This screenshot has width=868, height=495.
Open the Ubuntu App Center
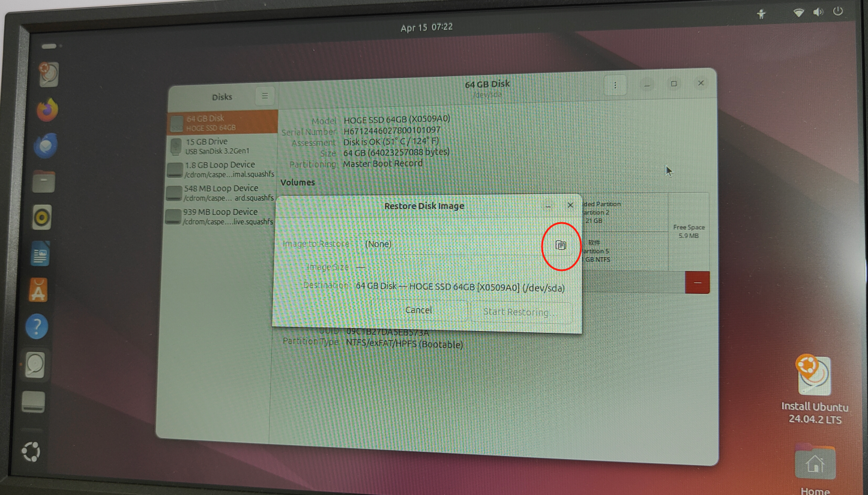[x=38, y=291]
